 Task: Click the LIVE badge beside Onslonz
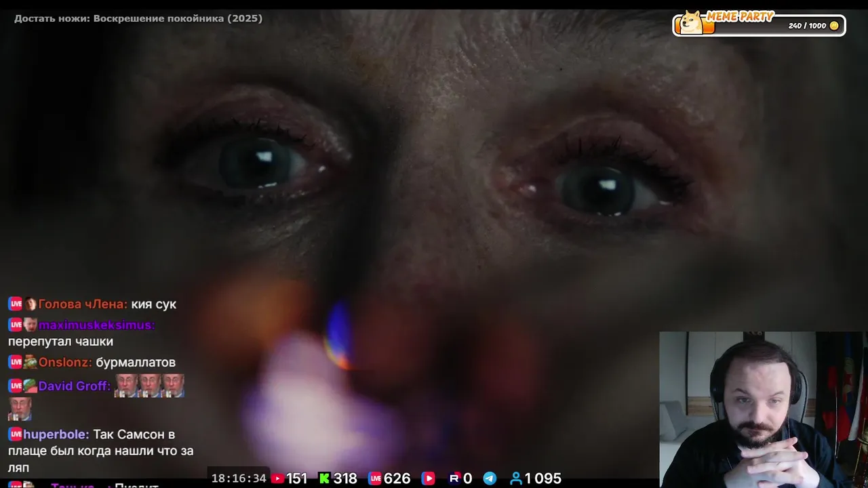coord(15,363)
